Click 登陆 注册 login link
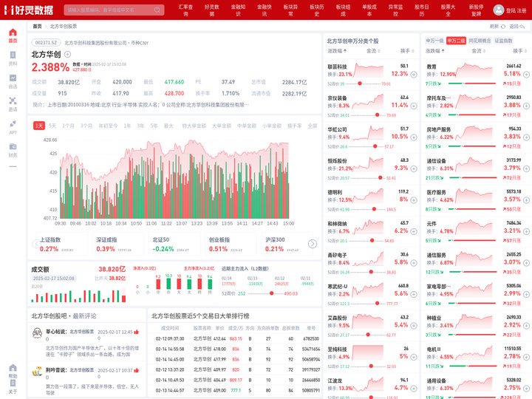 tap(516, 10)
